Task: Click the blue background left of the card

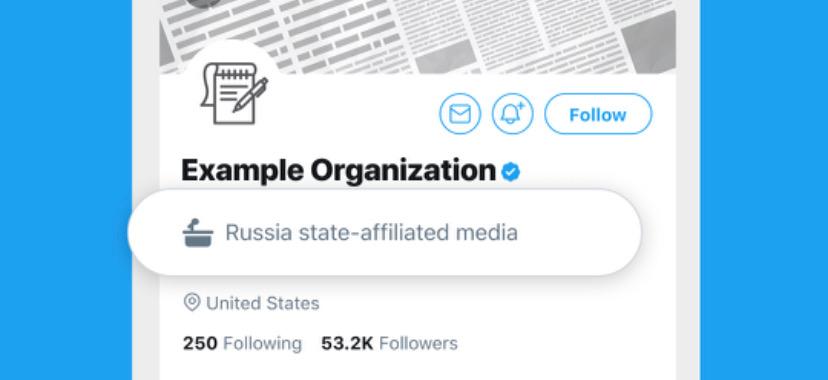Action: [x=65, y=190]
